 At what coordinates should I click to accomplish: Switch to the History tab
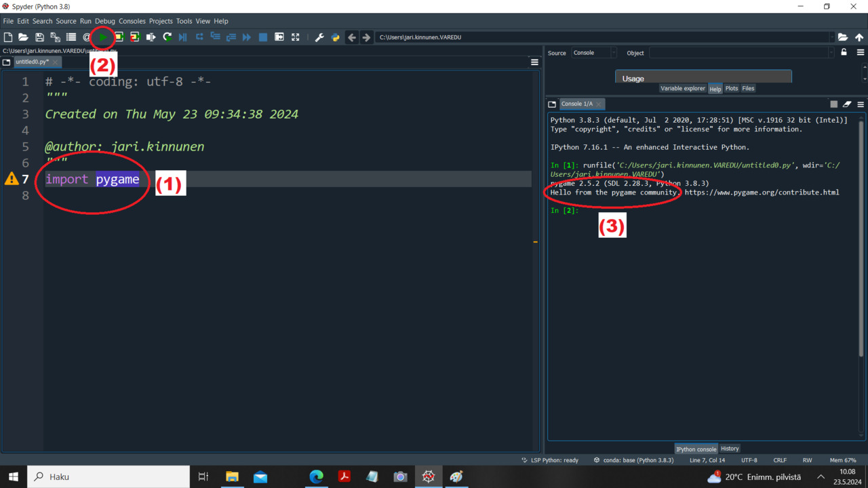coord(730,449)
